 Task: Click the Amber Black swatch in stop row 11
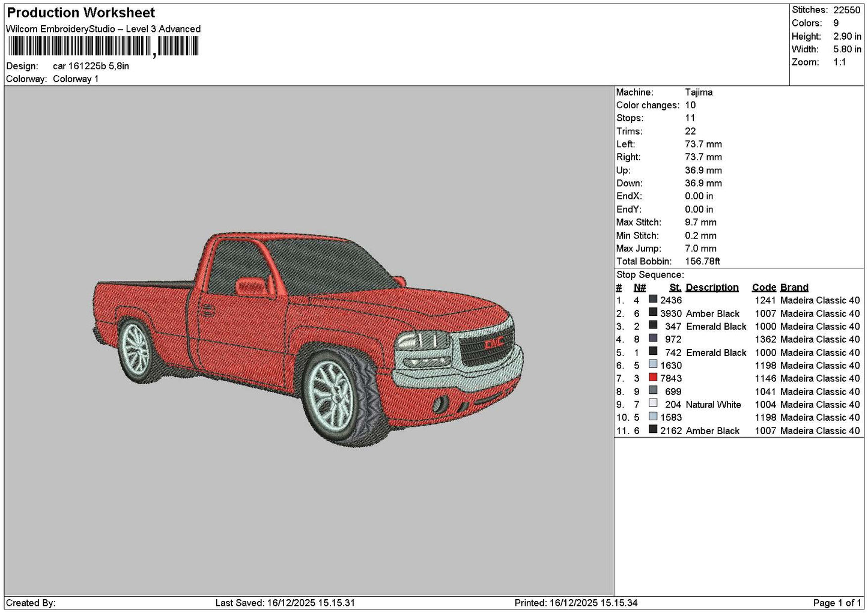point(653,430)
